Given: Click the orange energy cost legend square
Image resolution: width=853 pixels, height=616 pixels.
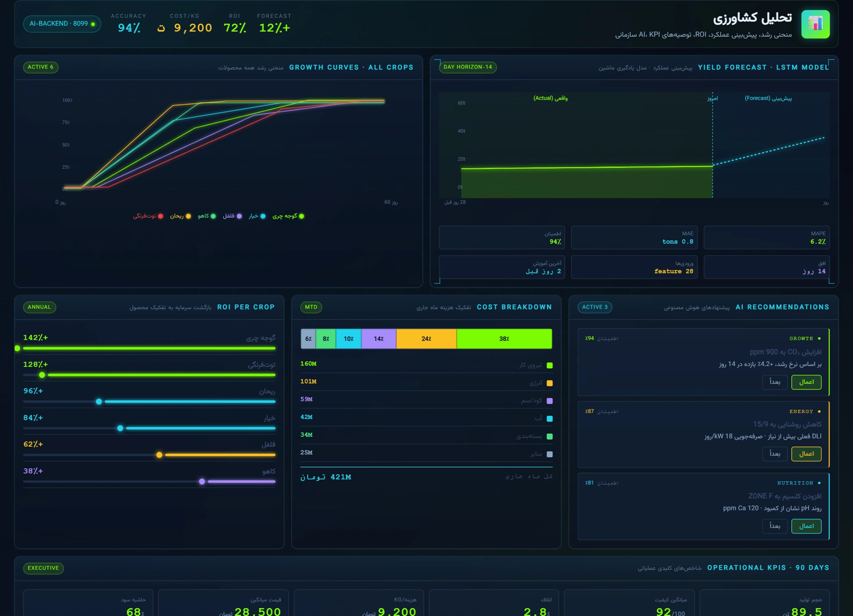Looking at the screenshot, I should (x=550, y=383).
